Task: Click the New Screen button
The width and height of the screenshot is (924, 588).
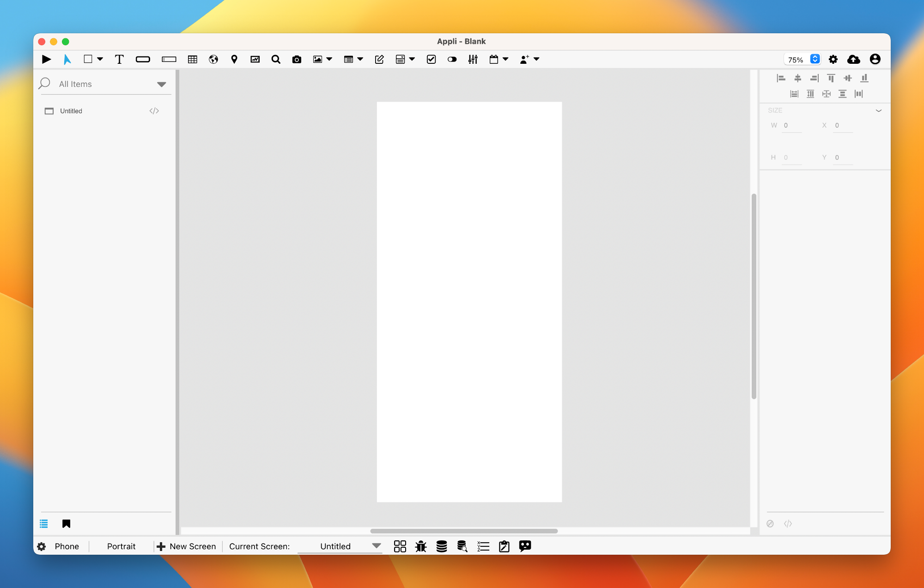Action: point(187,546)
